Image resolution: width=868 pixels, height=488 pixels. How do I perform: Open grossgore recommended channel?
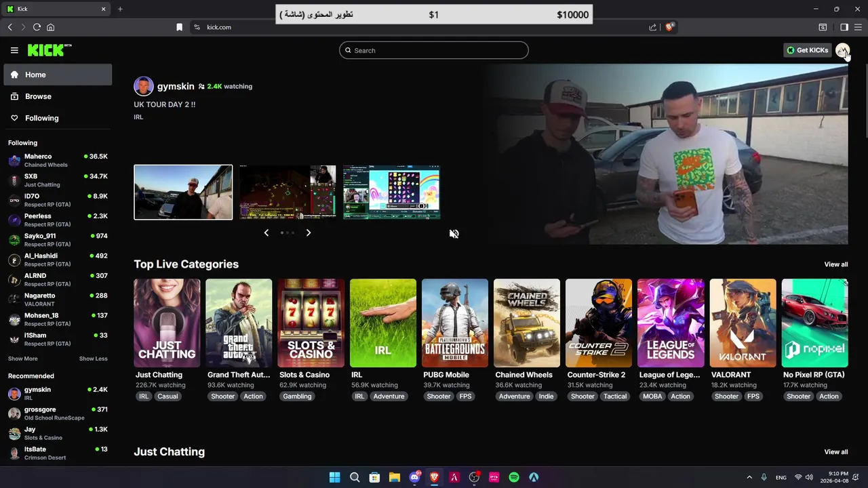(x=58, y=413)
